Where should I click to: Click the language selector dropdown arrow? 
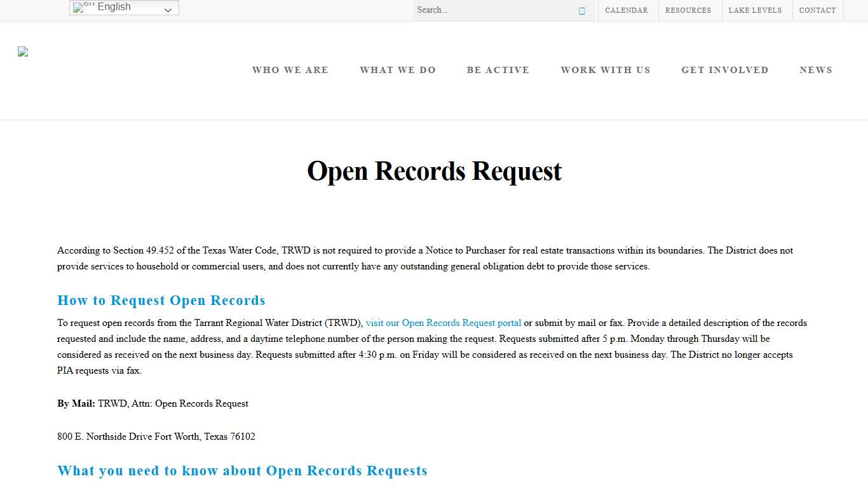pos(168,8)
